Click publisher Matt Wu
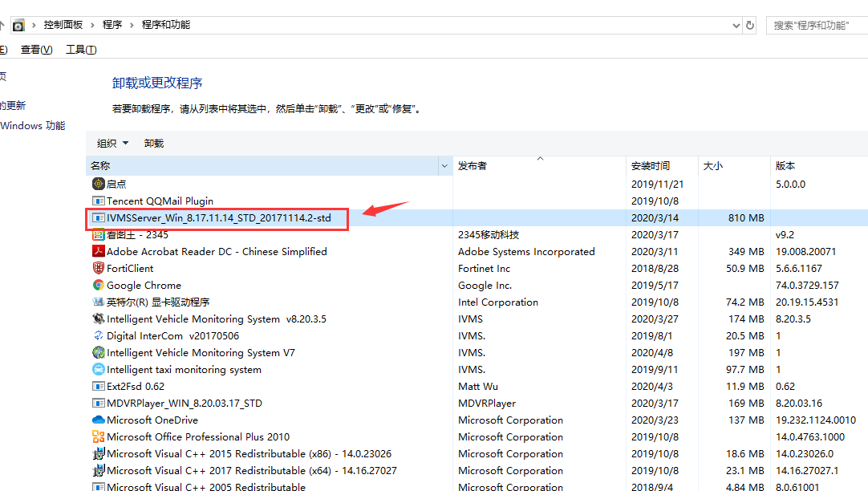 pos(478,387)
